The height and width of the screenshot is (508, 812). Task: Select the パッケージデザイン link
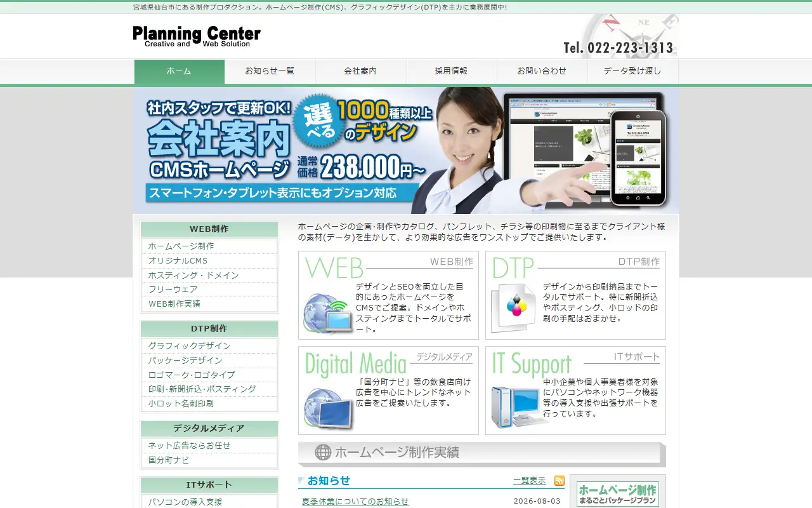[x=209, y=361]
